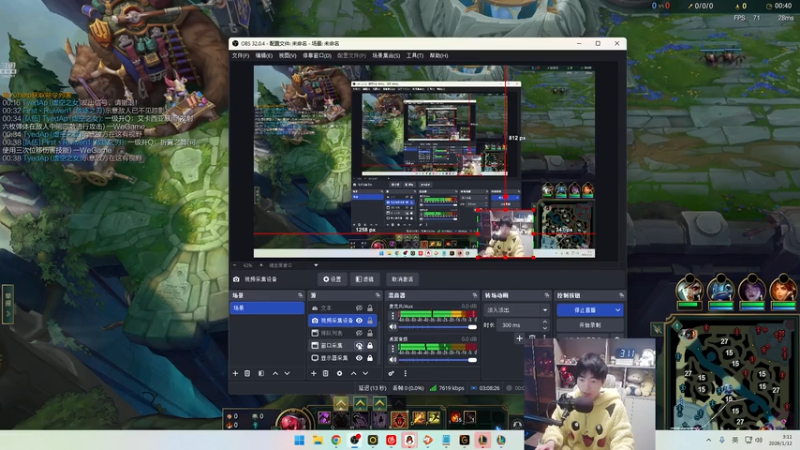
Task: Open the 文件(F) menu in OBS
Action: (240, 56)
